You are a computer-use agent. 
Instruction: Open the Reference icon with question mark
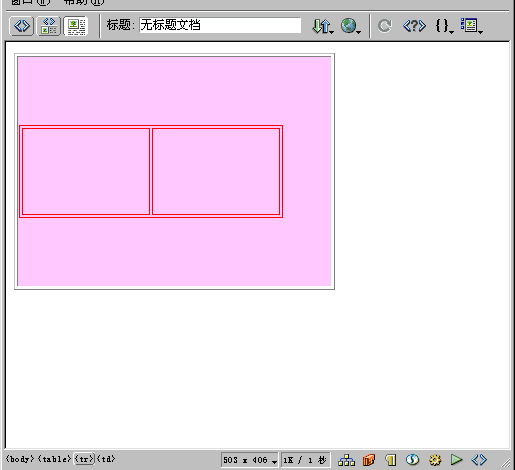point(414,26)
